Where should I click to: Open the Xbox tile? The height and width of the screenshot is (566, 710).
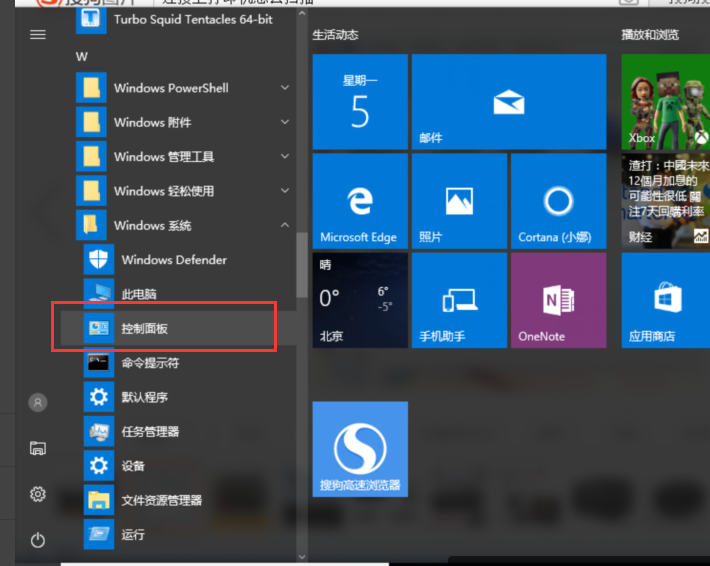click(666, 102)
